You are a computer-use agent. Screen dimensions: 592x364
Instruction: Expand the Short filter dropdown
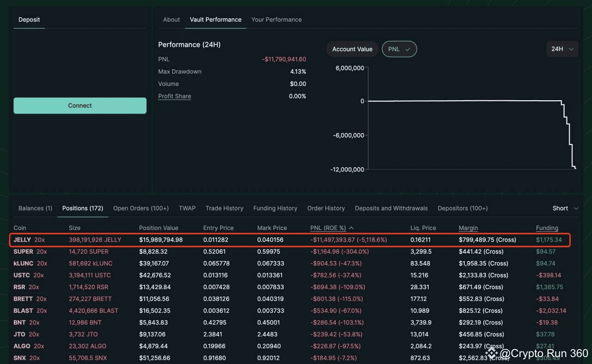565,208
